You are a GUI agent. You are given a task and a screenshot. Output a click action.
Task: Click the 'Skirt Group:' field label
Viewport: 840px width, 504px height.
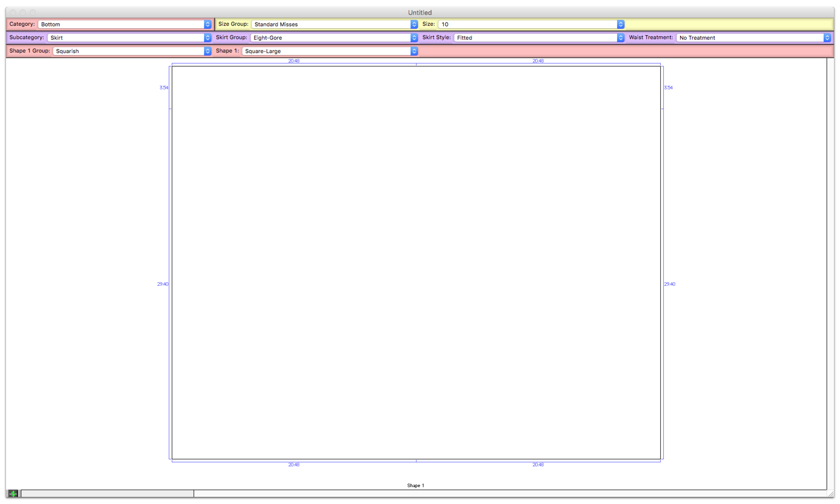[x=231, y=37]
